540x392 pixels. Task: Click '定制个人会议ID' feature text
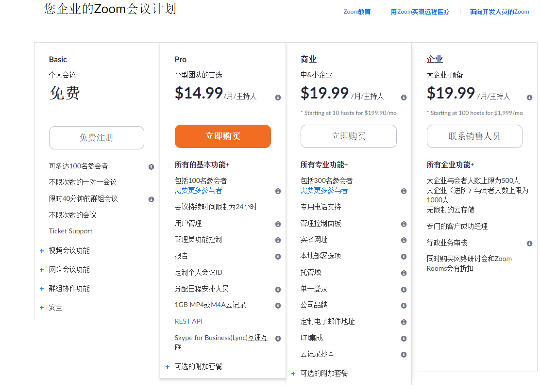coord(198,272)
